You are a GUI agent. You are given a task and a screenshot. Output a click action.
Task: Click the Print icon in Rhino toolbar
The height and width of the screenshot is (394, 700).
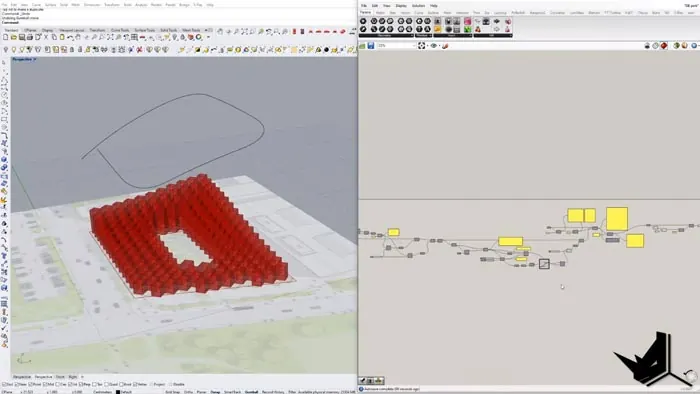(29, 37)
